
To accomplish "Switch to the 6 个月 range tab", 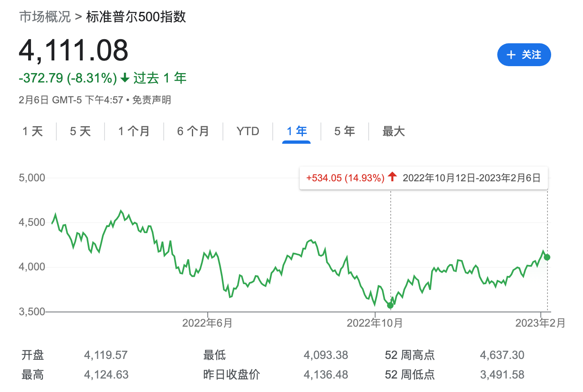I will [x=193, y=131].
